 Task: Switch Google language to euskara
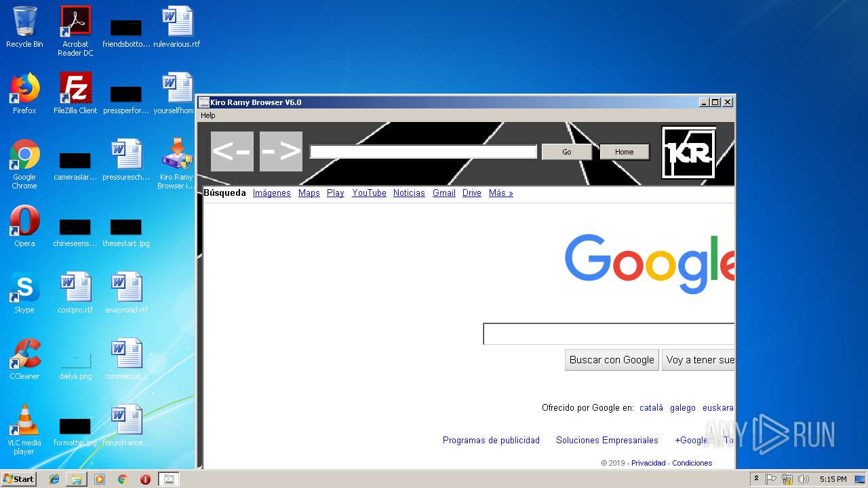click(x=718, y=408)
